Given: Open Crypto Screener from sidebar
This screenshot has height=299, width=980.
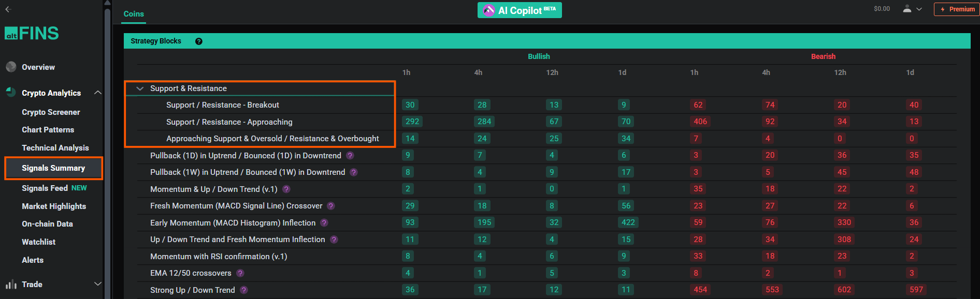Looking at the screenshot, I should [51, 112].
